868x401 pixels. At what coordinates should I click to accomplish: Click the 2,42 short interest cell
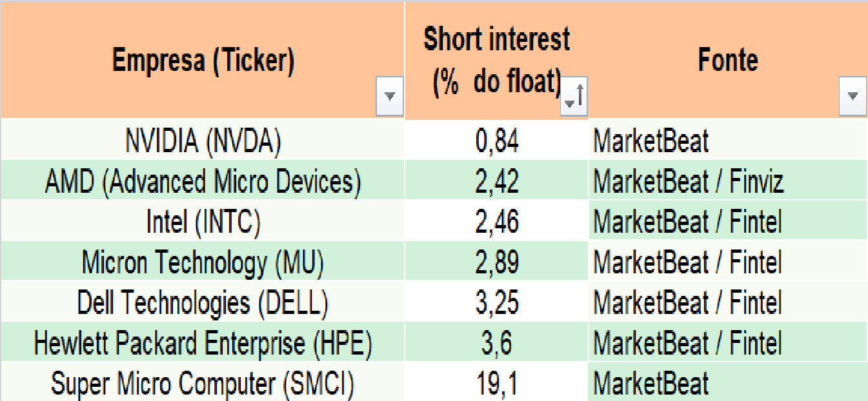(496, 182)
